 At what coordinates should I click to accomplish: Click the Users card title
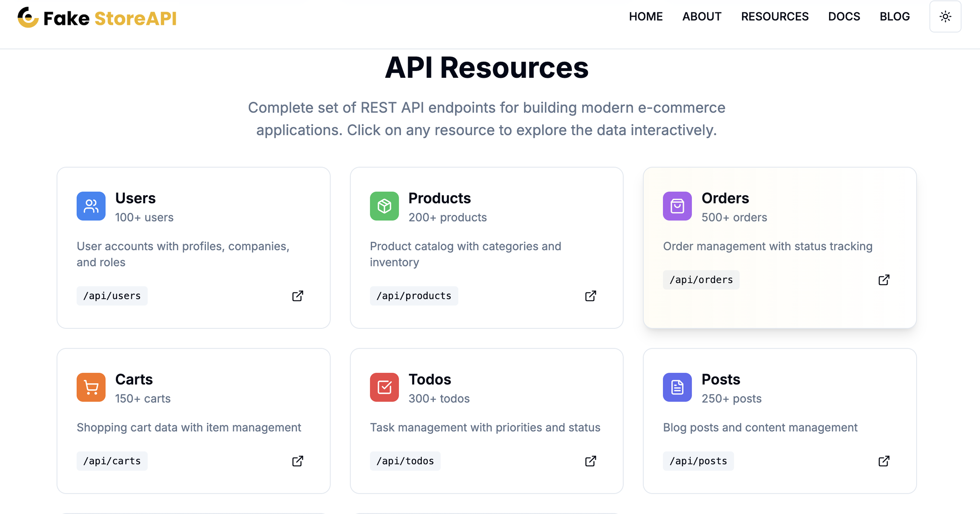135,198
